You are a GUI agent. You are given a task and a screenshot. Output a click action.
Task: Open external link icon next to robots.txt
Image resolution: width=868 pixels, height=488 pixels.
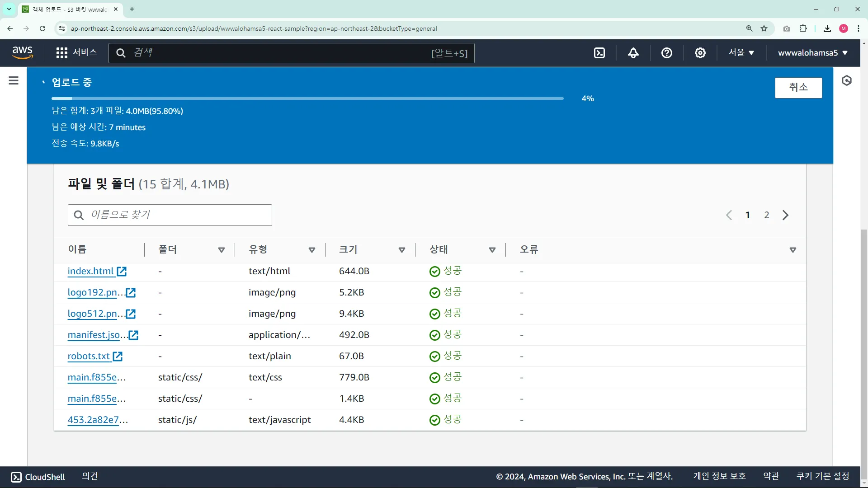(x=118, y=357)
